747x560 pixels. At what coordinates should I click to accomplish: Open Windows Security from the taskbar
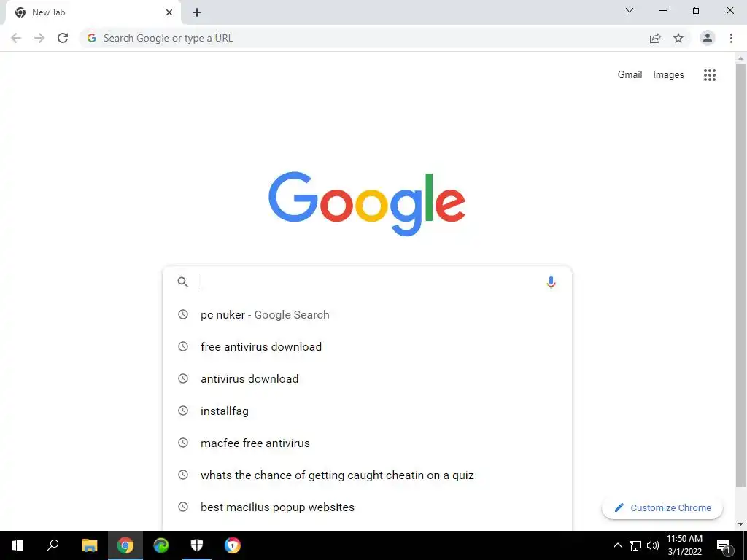click(197, 545)
